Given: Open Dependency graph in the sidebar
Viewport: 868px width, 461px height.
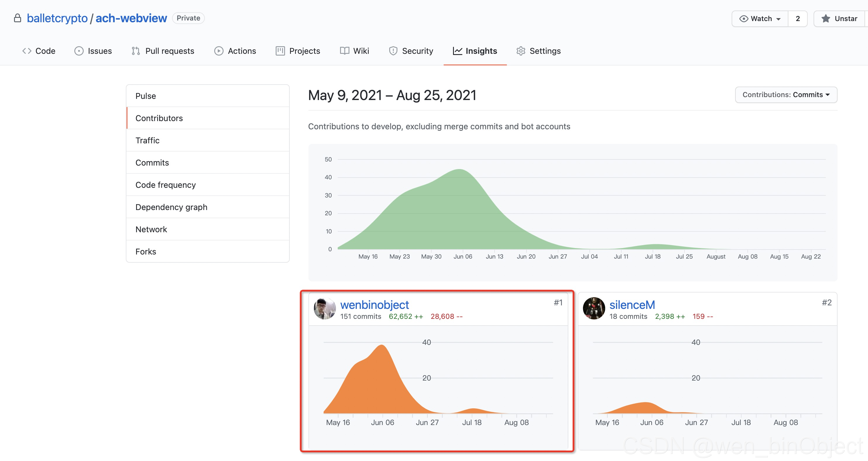Looking at the screenshot, I should [208, 207].
